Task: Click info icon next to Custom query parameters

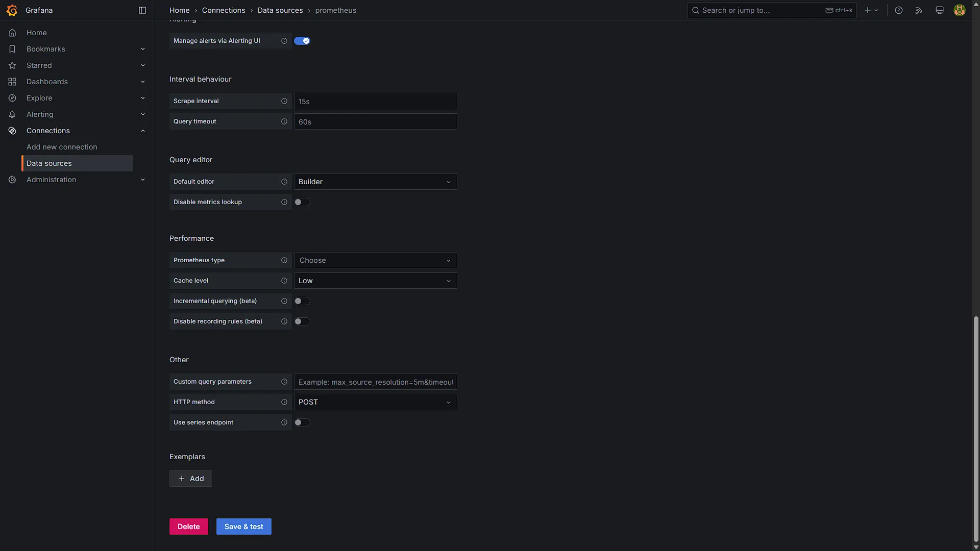Action: point(284,382)
